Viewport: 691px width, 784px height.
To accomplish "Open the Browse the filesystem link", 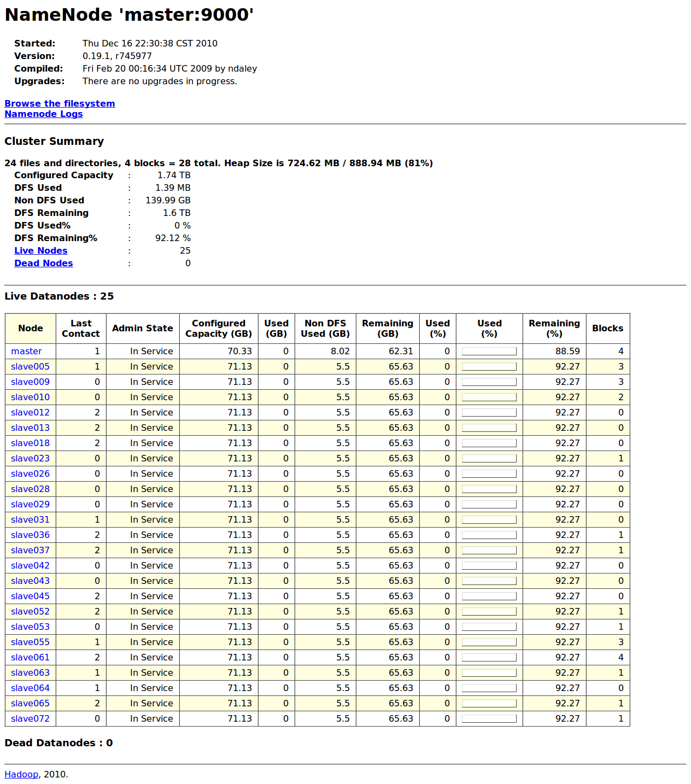I will [x=60, y=103].
